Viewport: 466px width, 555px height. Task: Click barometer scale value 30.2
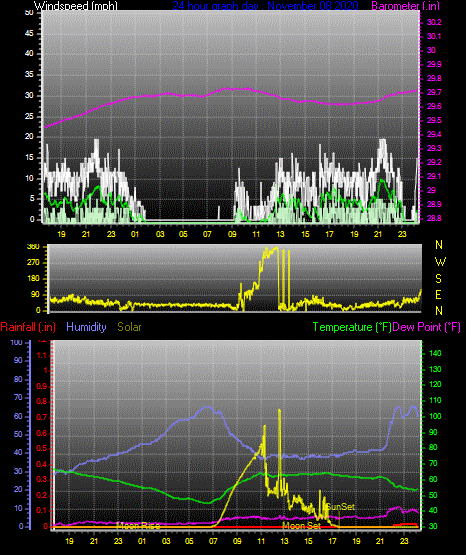tap(434, 22)
